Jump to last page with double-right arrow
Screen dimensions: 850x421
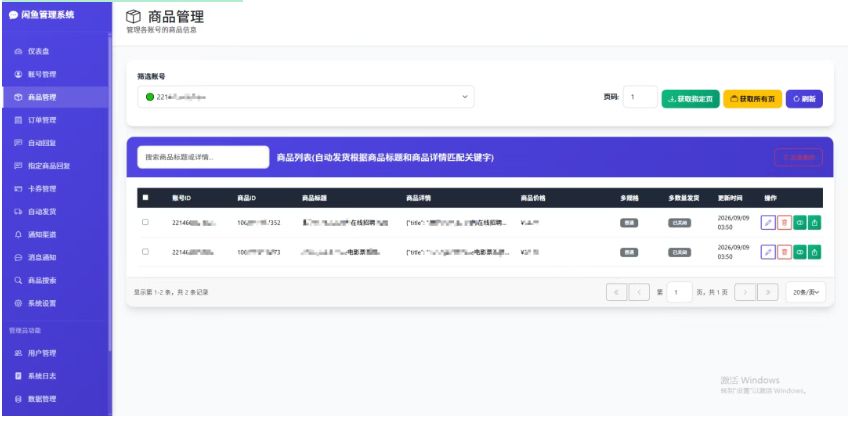(x=768, y=292)
